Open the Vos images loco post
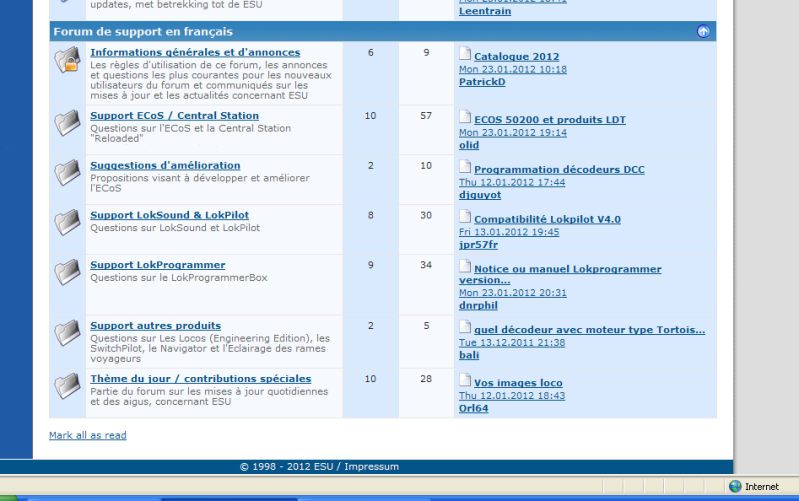Viewport: 799px width, 501px height. click(x=518, y=383)
